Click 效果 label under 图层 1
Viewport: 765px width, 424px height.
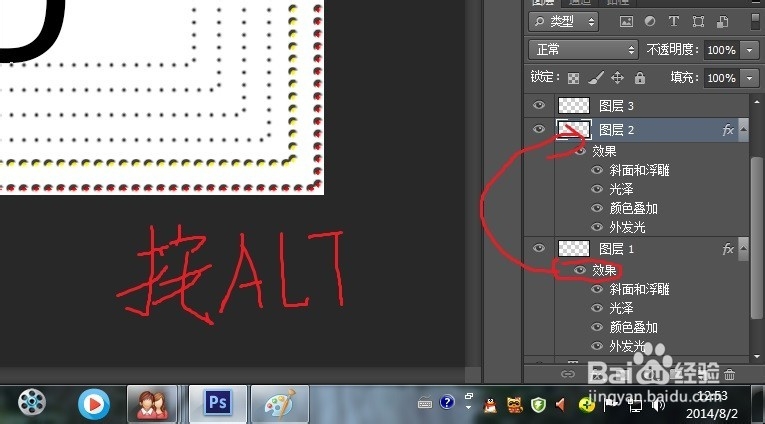click(x=604, y=270)
